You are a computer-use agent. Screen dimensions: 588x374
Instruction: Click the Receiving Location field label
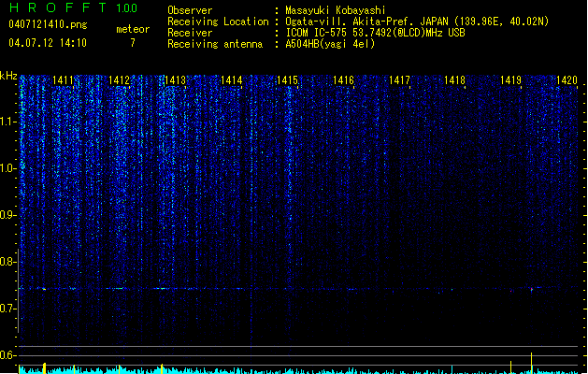pyautogui.click(x=218, y=22)
